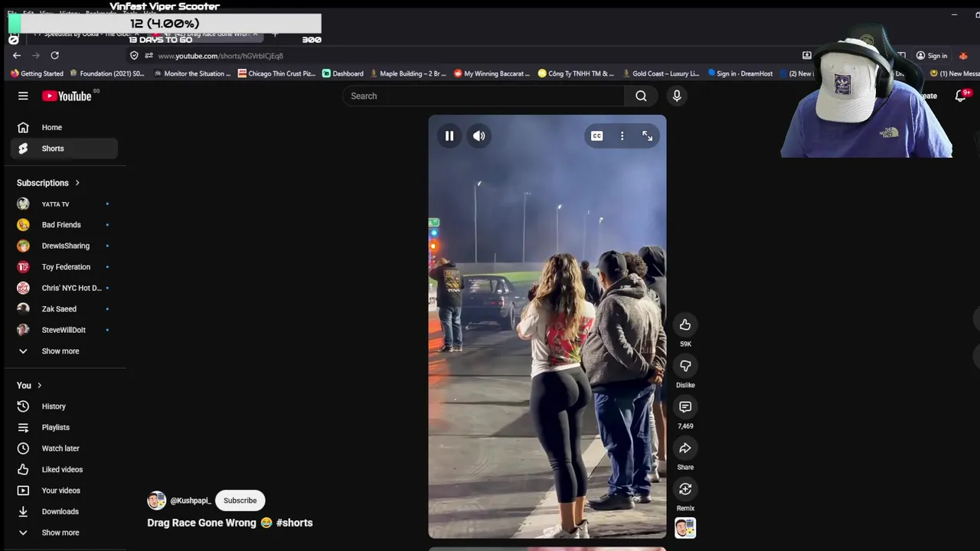Viewport: 980px width, 551px height.
Task: Go to the YouTube logo home link
Action: [x=67, y=96]
